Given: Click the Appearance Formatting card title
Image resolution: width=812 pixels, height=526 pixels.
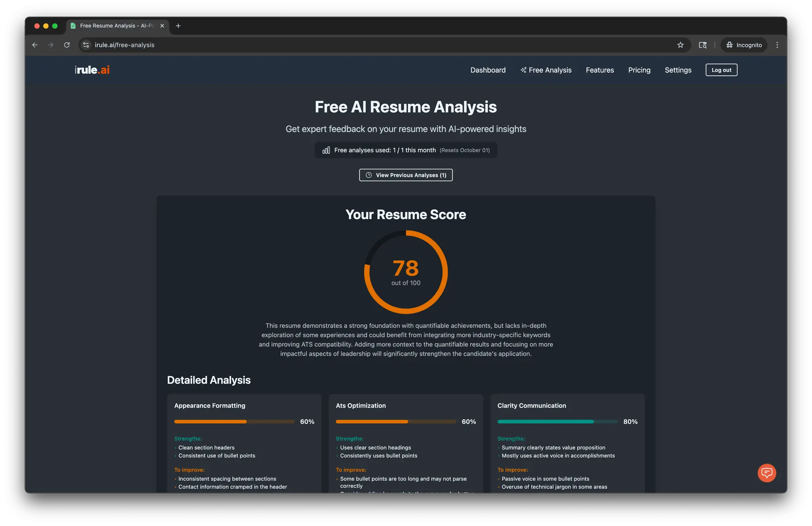Looking at the screenshot, I should click(210, 405).
